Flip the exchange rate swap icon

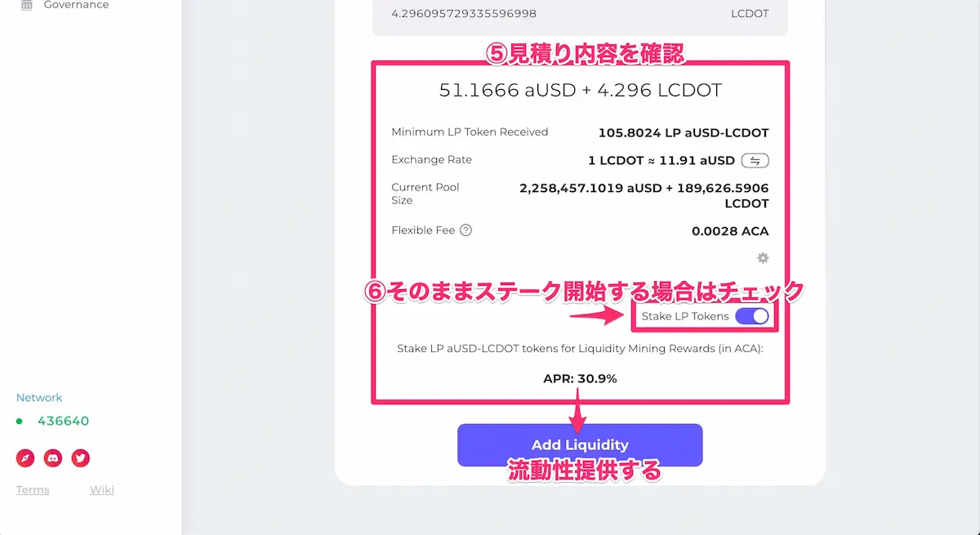coord(755,160)
